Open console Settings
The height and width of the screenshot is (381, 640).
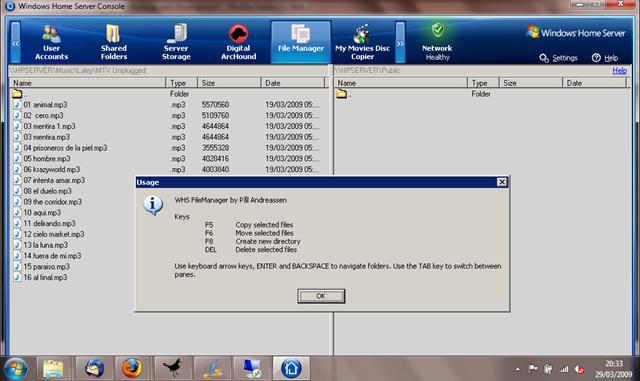pyautogui.click(x=558, y=58)
